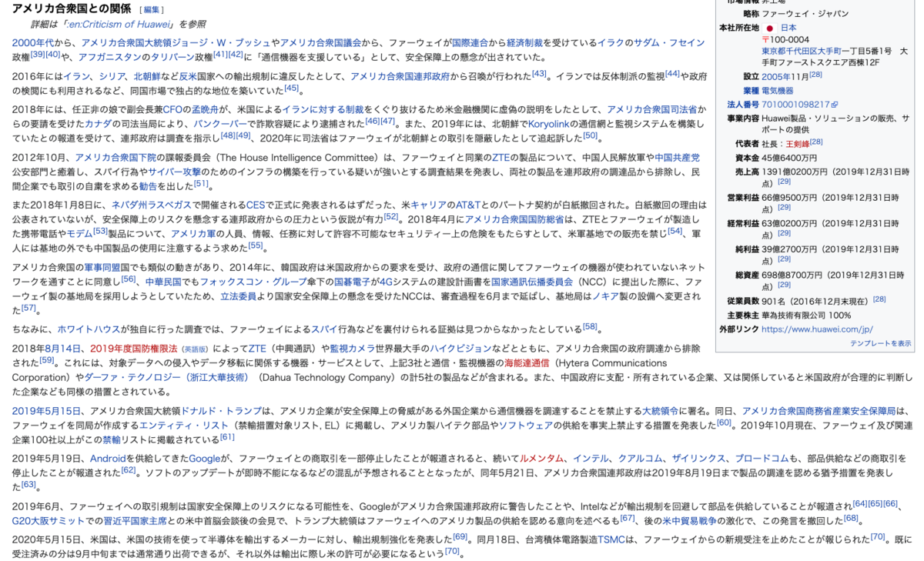Follow the イランに対する制裁 link
924x561 pixels.
point(323,110)
